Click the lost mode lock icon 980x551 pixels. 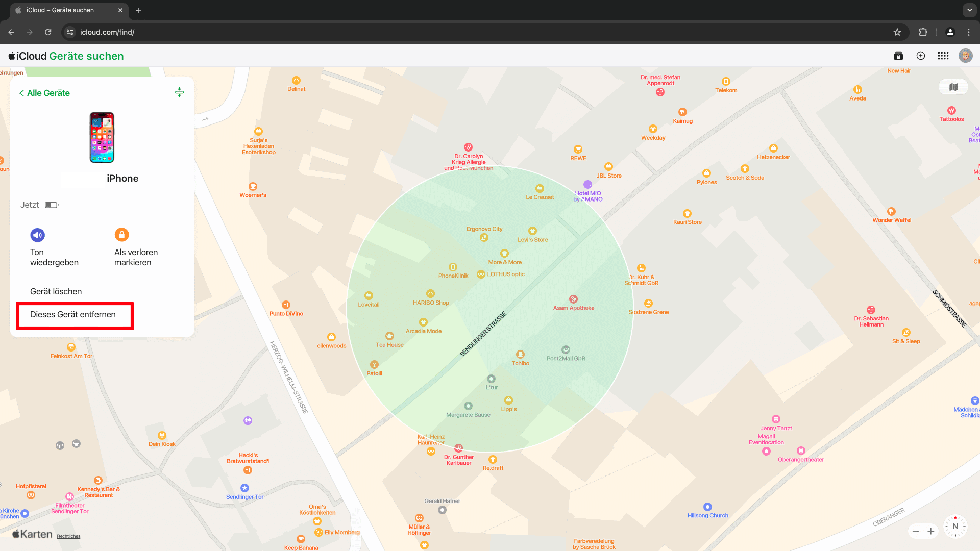tap(121, 235)
